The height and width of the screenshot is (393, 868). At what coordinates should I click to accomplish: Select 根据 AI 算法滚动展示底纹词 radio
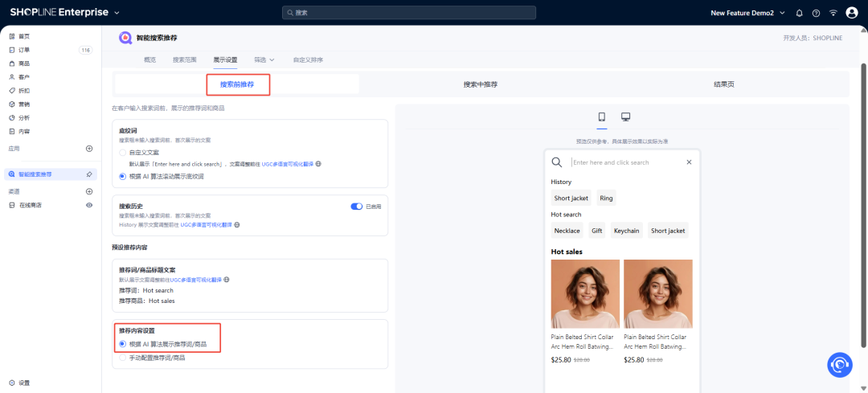pos(122,177)
